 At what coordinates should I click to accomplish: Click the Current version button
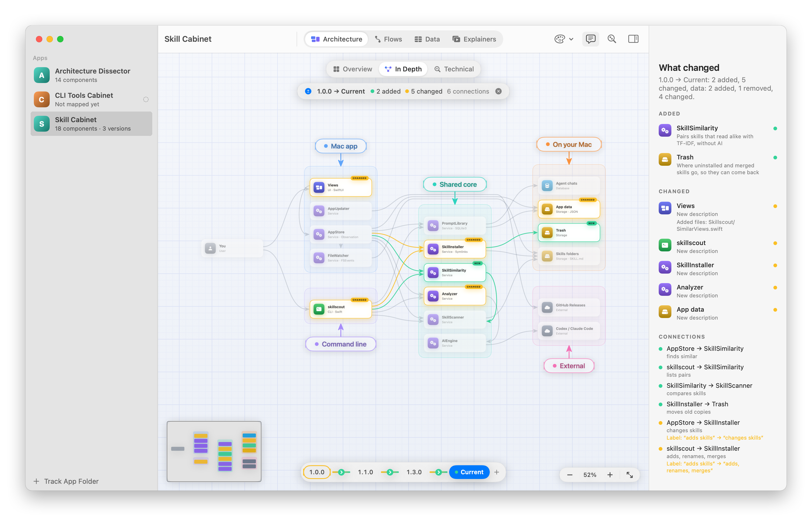pos(469,472)
